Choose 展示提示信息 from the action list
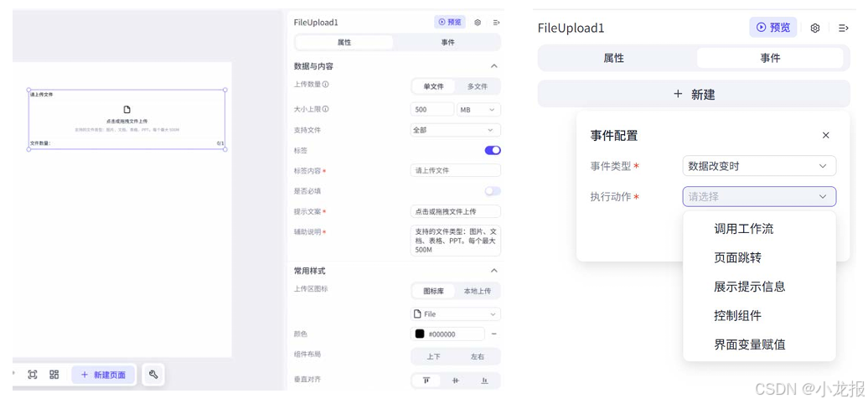The height and width of the screenshot is (404, 868). [x=750, y=286]
